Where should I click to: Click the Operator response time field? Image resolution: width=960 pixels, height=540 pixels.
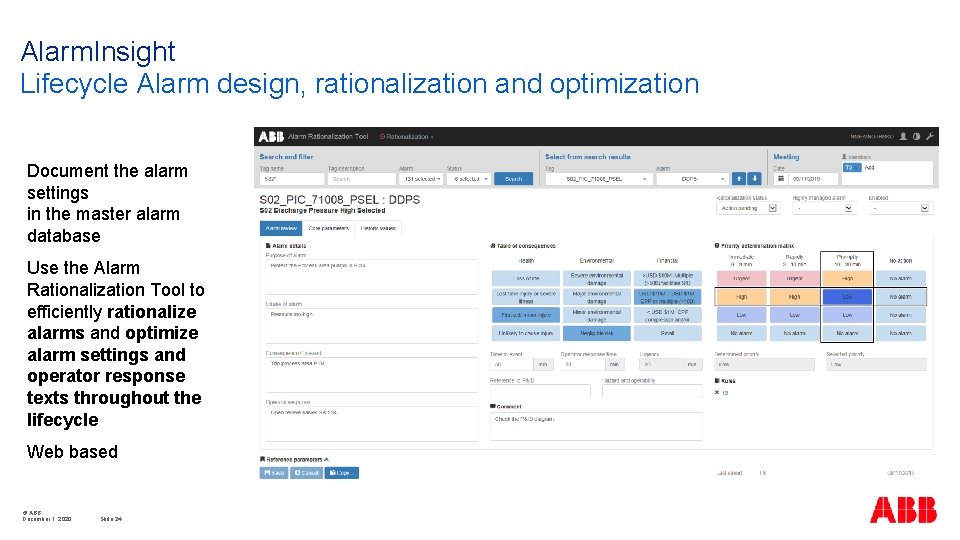click(583, 364)
